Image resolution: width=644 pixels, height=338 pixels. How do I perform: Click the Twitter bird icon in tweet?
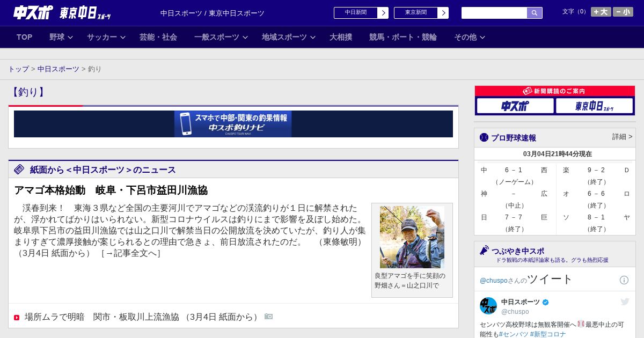(x=625, y=302)
